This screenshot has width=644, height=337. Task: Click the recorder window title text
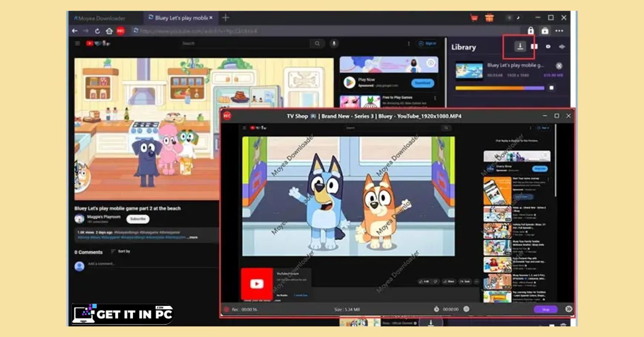[x=374, y=116]
